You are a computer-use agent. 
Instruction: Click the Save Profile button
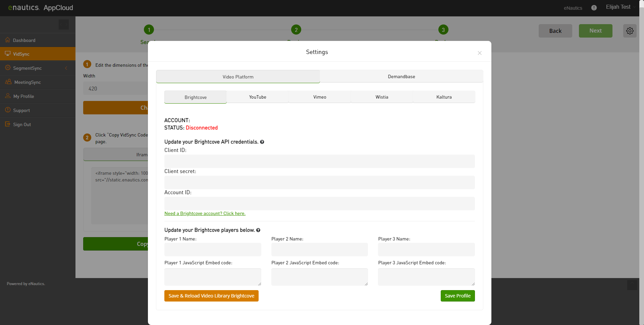(458, 296)
